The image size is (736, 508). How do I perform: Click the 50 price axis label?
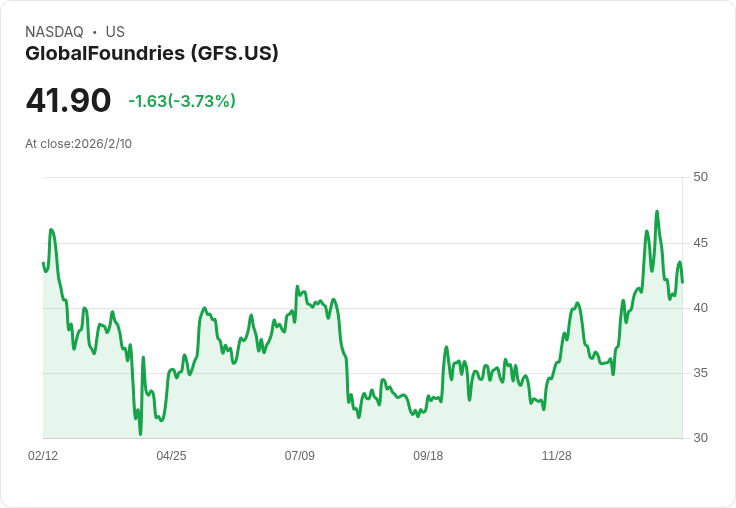tap(700, 177)
